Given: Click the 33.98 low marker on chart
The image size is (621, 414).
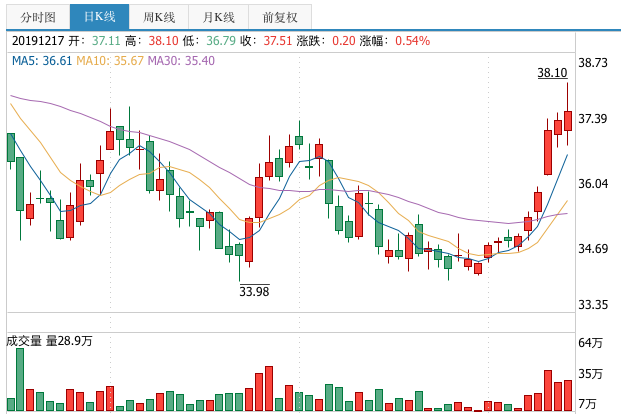Looking at the screenshot, I should click(x=254, y=292).
